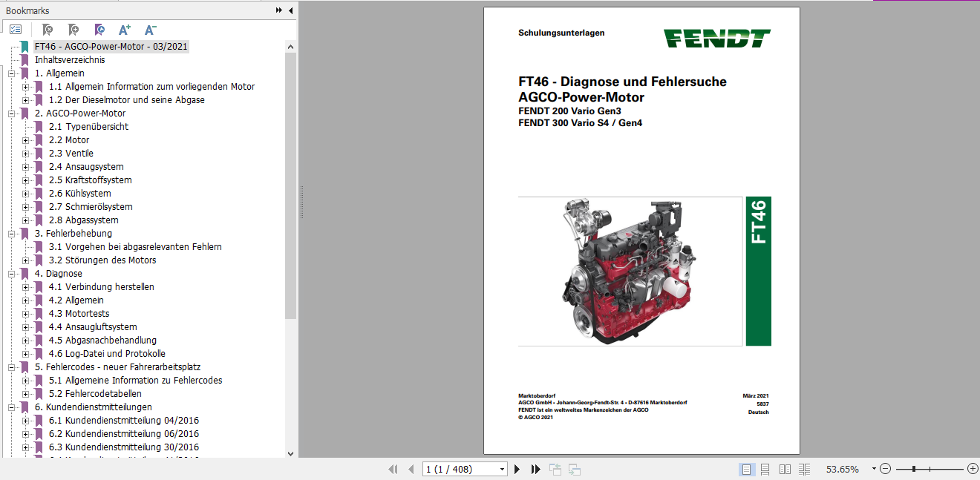Open the zoom percentage dropdown arrow
Viewport: 980px width, 480px height.
coord(874,468)
